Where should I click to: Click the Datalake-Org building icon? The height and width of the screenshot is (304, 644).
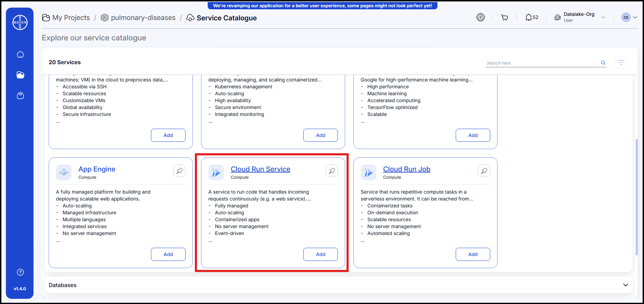(x=558, y=17)
